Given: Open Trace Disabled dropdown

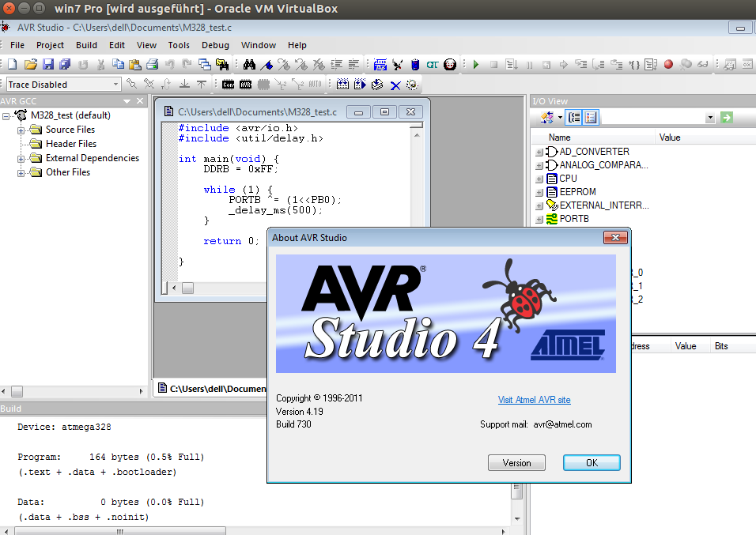Looking at the screenshot, I should pyautogui.click(x=115, y=85).
